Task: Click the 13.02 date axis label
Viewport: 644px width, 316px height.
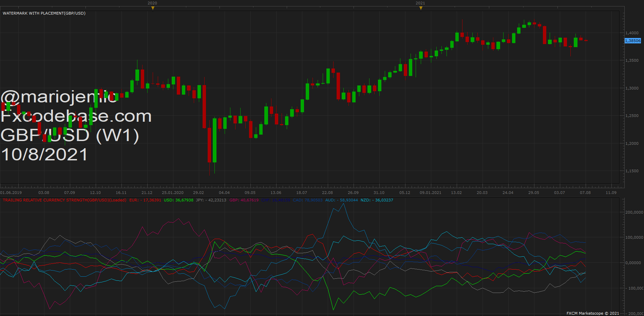Action: point(456,193)
